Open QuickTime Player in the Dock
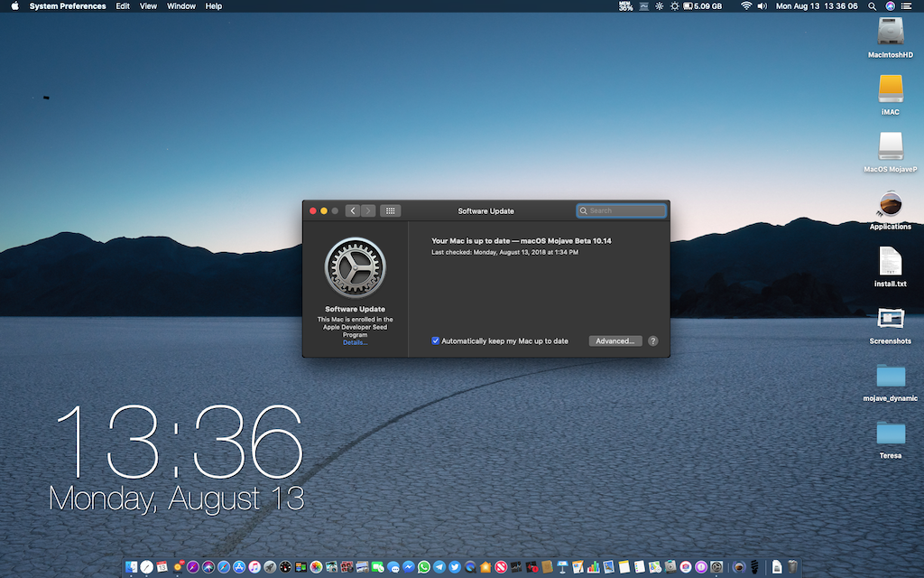 [470, 567]
